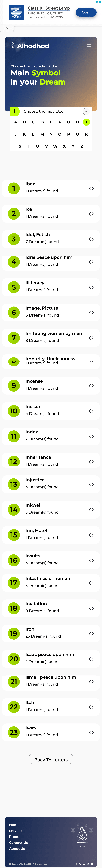Viewport: 102px width, 868px height.
Task: Collapse the ad banner chevron
Action: click(x=6, y=28)
